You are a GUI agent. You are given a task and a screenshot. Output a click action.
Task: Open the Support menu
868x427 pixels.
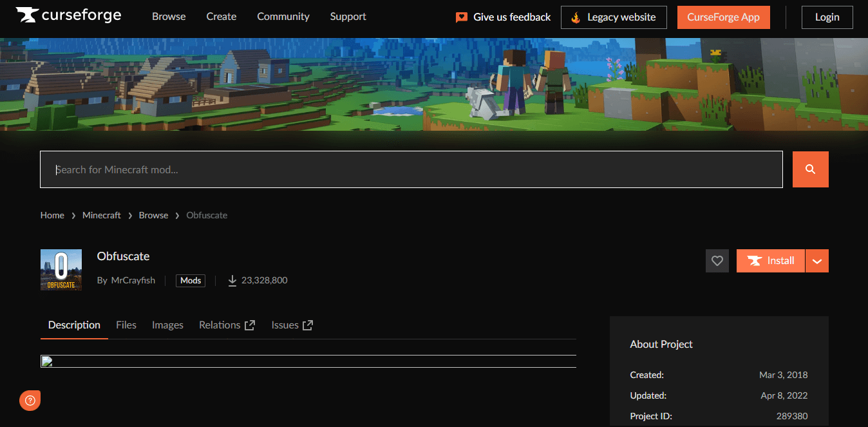coord(348,17)
